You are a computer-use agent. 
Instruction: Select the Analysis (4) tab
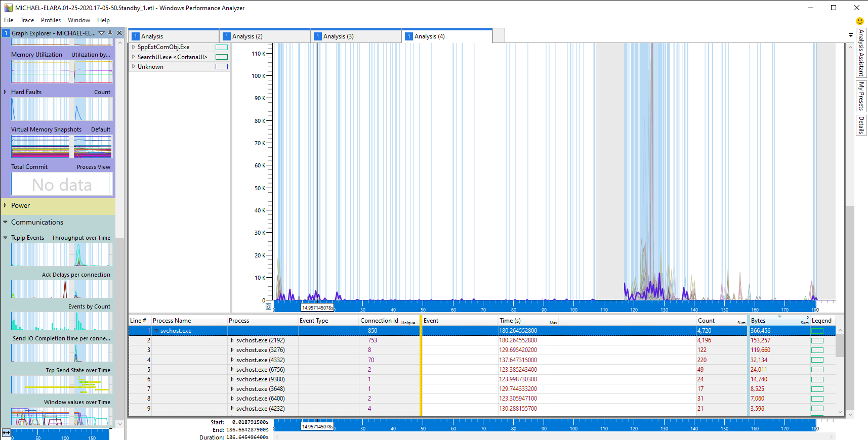tap(447, 36)
